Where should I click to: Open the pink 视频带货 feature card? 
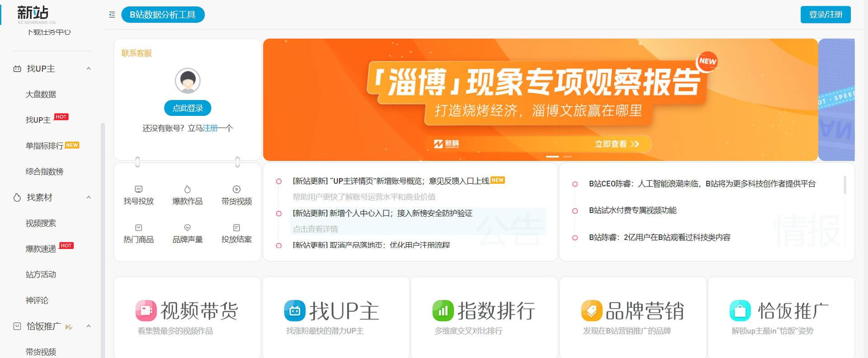point(187,317)
